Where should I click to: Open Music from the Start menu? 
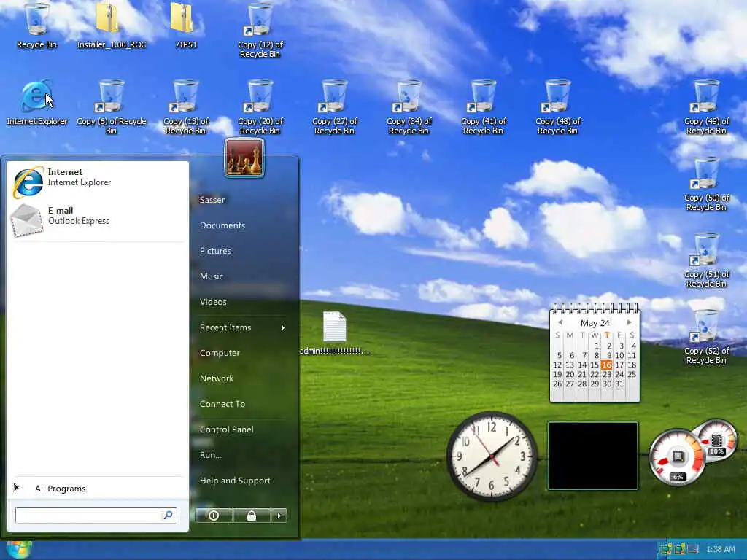[212, 276]
